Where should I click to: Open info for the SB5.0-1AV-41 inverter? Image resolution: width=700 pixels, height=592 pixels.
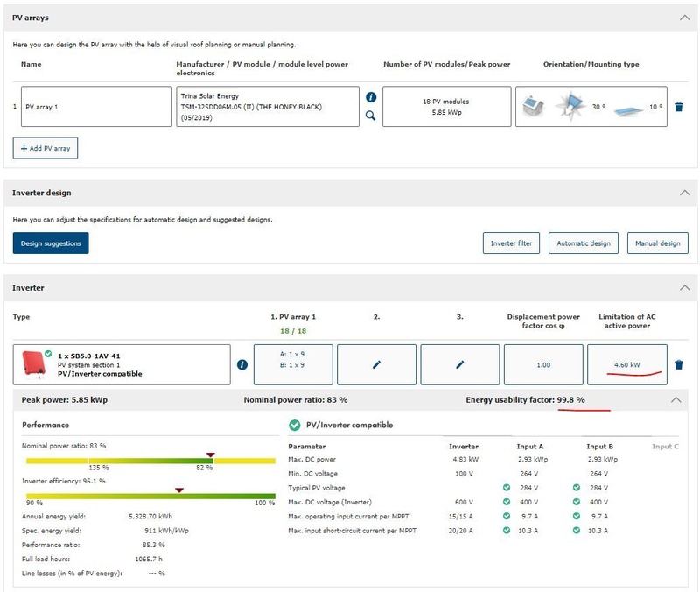pos(242,364)
